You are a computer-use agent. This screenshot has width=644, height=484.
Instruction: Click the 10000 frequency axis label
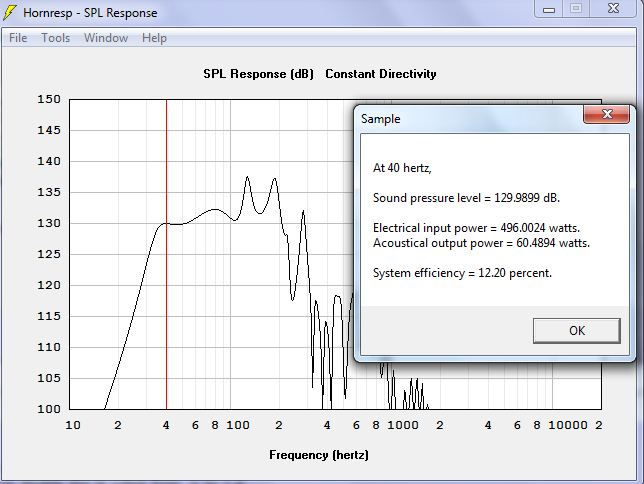[568, 425]
